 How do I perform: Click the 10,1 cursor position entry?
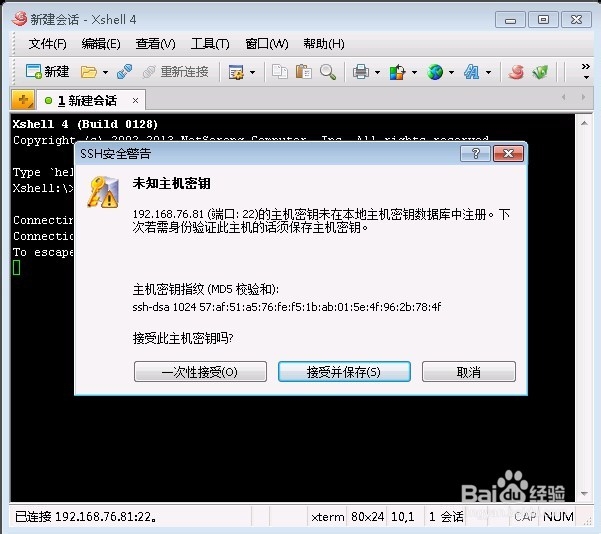(402, 517)
